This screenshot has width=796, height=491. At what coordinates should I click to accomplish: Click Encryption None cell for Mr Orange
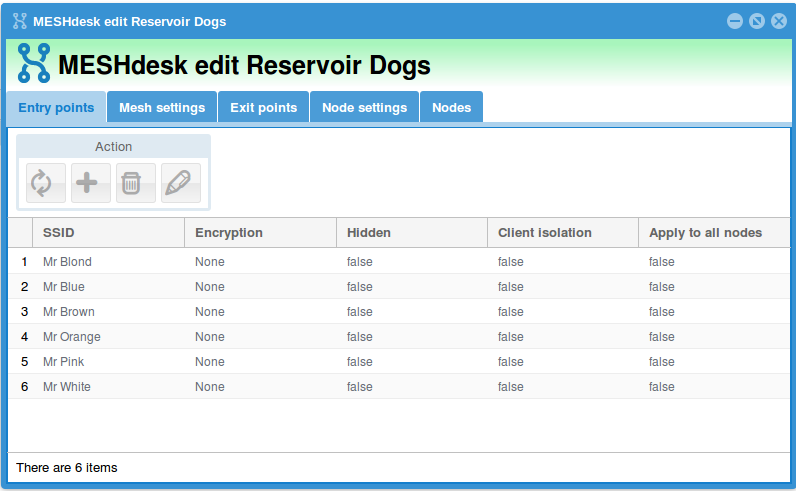point(260,336)
